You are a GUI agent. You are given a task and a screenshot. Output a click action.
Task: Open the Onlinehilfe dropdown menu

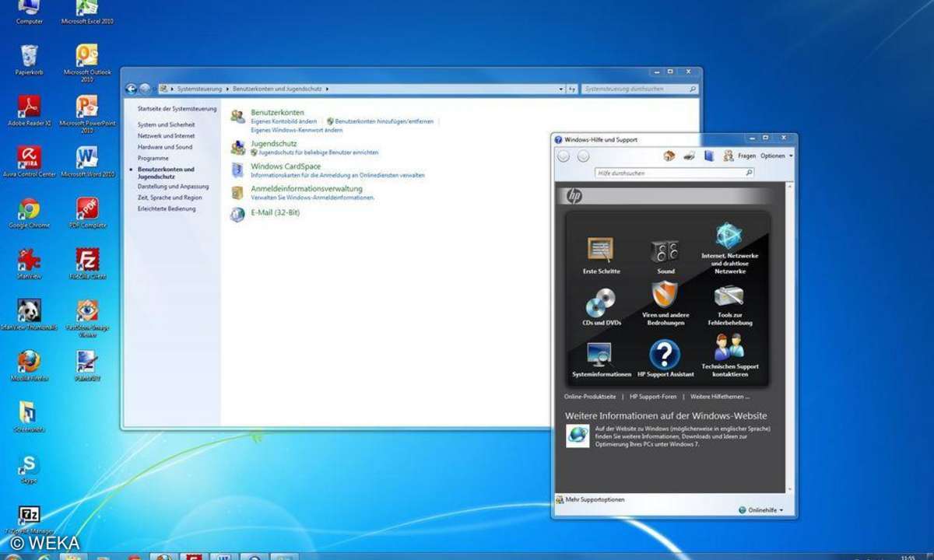coord(760,510)
